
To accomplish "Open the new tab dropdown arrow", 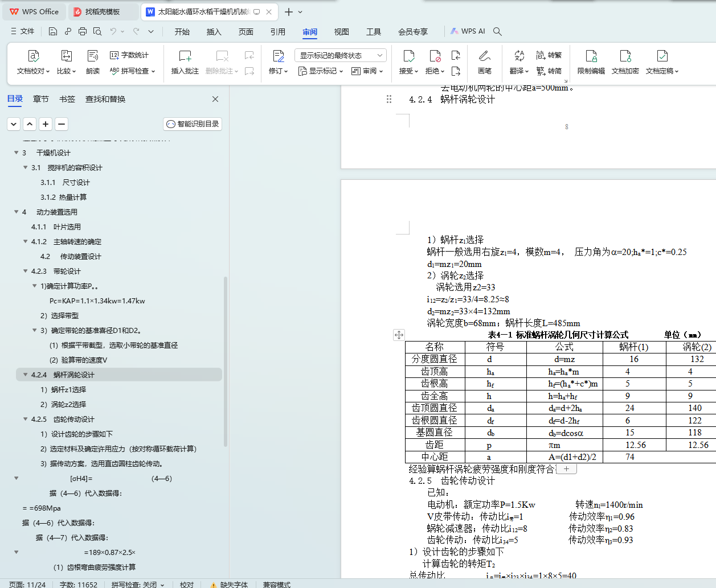I will coord(301,12).
